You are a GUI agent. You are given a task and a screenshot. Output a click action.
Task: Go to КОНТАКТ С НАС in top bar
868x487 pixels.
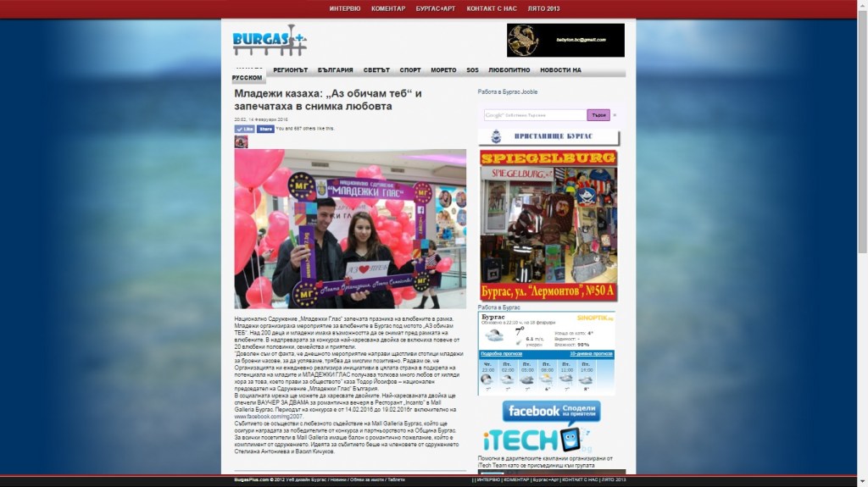click(490, 8)
